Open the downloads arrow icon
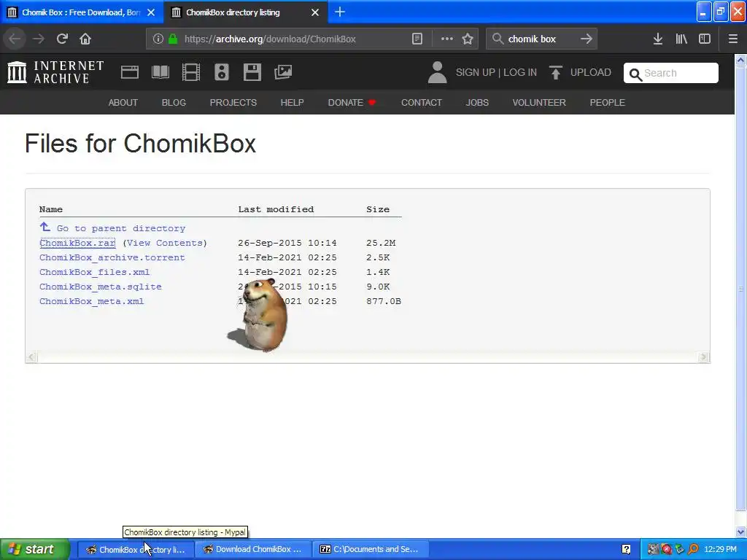This screenshot has width=747, height=560. (x=658, y=39)
